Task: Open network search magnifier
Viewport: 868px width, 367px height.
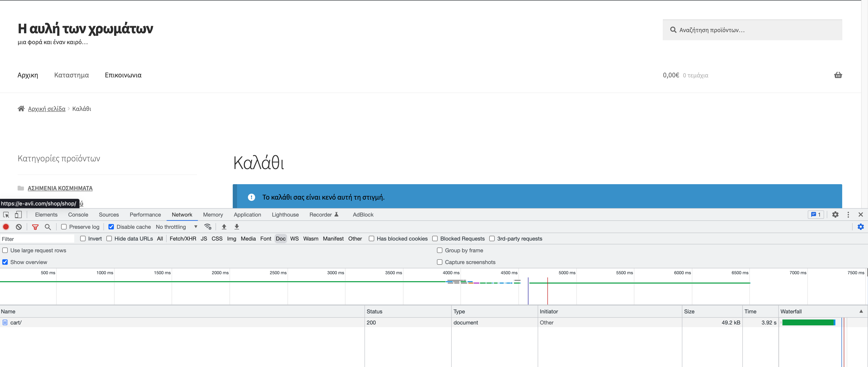Action: [x=48, y=226]
